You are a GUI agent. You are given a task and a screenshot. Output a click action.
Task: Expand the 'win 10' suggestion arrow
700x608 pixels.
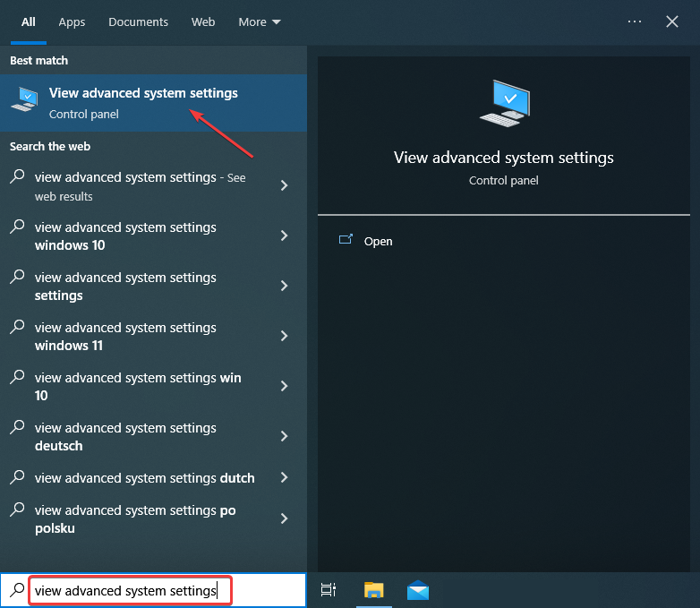284,386
